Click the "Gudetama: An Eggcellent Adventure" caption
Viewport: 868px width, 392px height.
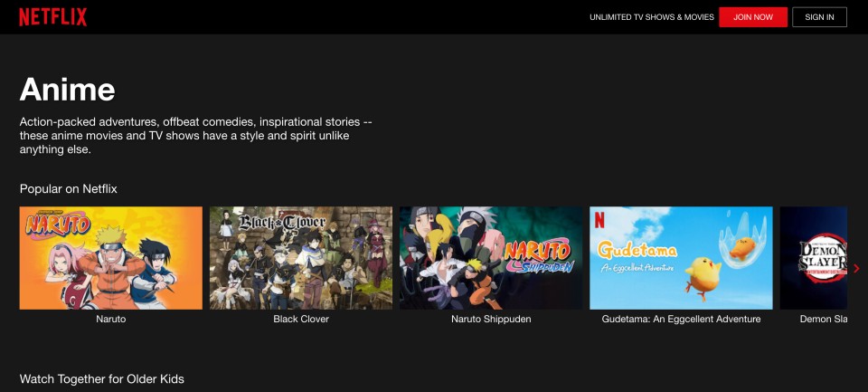click(x=681, y=320)
